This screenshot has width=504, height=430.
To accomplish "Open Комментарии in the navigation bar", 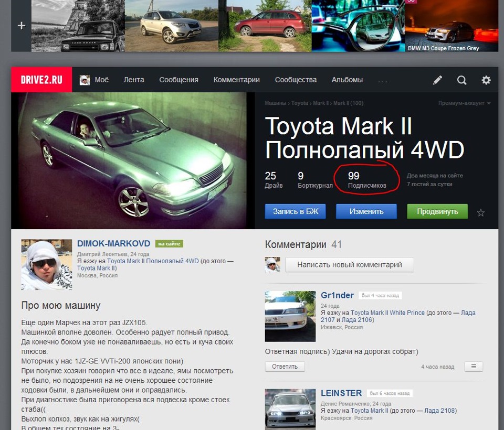I will (237, 80).
